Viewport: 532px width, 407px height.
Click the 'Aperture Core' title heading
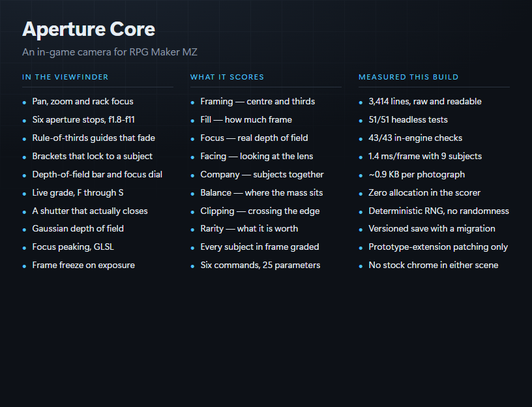(x=89, y=29)
